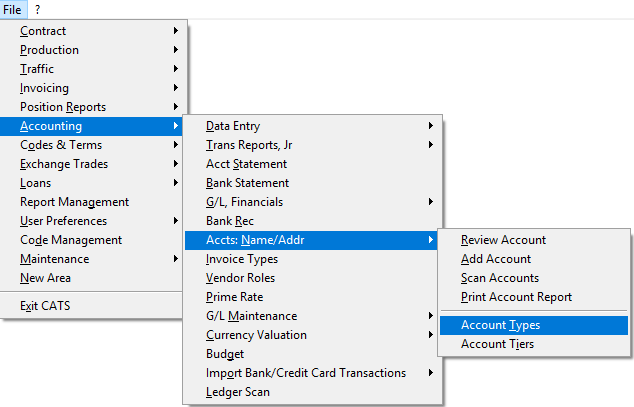Click the arrow beside G/L Maintenance
This screenshot has height=407, width=634.
click(431, 316)
